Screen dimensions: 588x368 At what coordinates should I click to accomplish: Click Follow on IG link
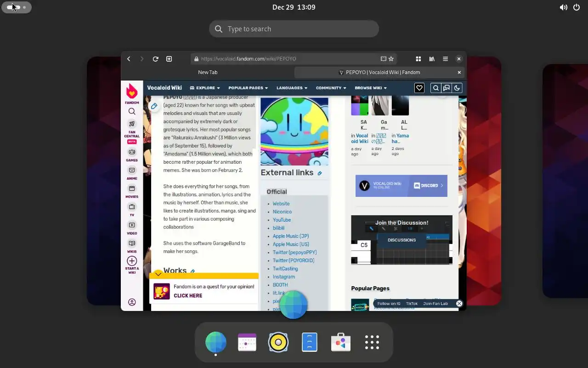(x=389, y=304)
